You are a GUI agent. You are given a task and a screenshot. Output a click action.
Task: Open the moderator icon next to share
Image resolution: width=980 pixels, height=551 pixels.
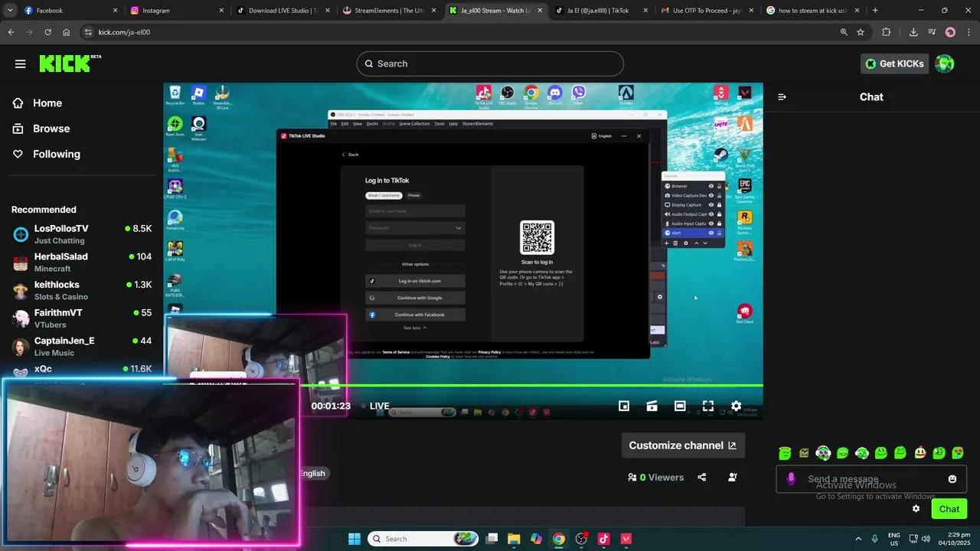click(733, 478)
